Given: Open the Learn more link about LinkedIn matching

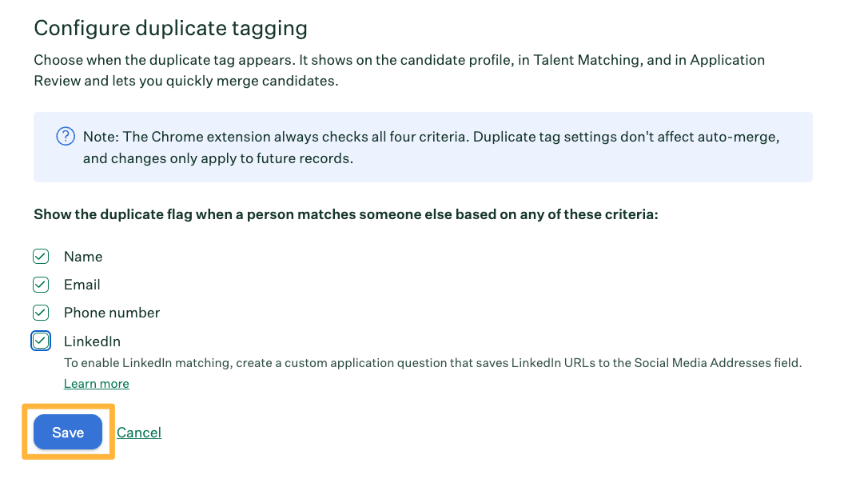Looking at the screenshot, I should coord(96,383).
